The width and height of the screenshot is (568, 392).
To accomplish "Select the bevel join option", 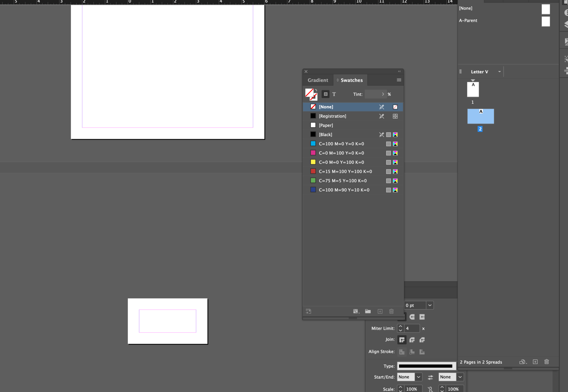I will (x=422, y=340).
